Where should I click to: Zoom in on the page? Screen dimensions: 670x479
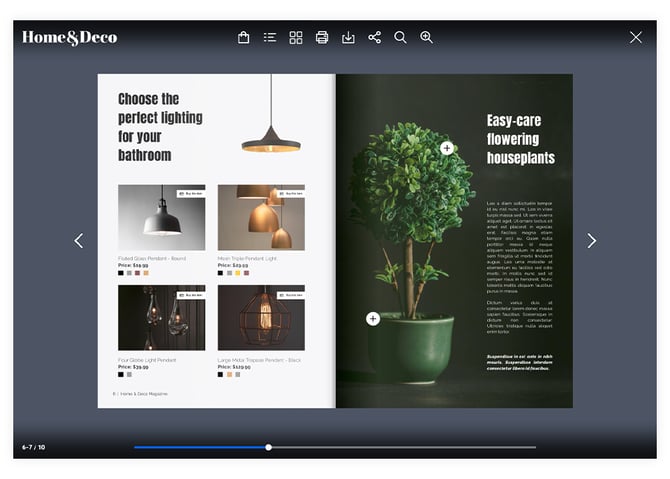tap(426, 38)
